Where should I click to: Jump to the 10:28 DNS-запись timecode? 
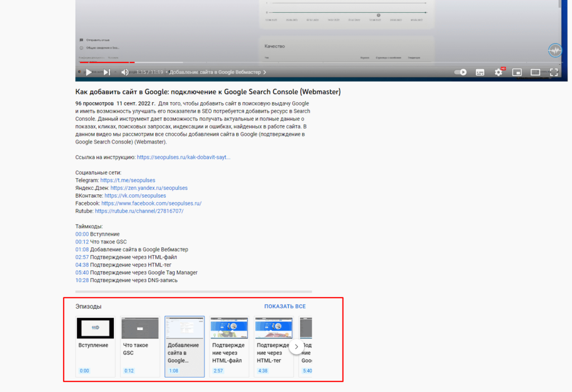pyautogui.click(x=82, y=280)
